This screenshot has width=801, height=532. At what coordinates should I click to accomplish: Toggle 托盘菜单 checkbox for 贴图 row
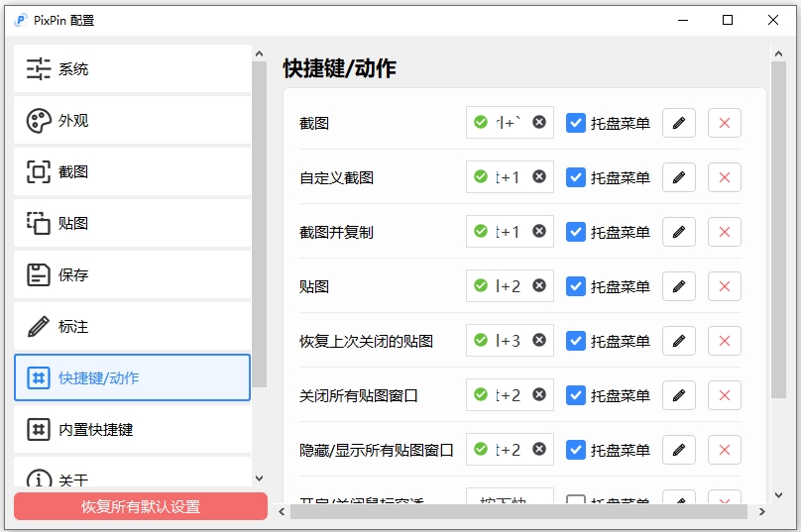pyautogui.click(x=576, y=286)
